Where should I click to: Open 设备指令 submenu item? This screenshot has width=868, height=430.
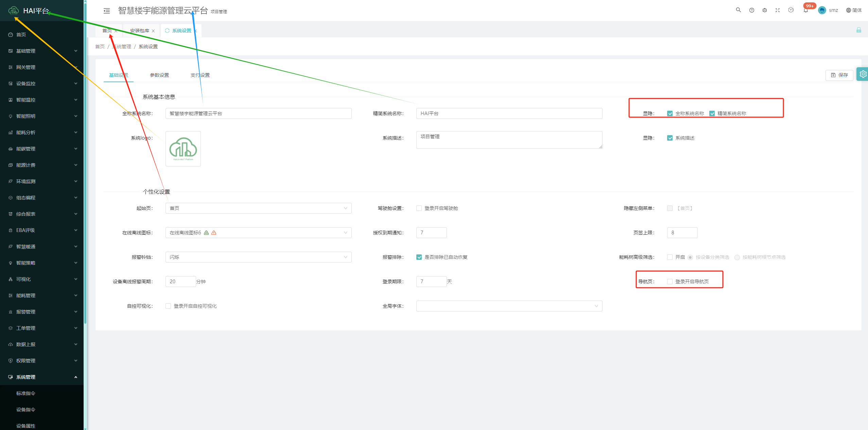pos(42,410)
